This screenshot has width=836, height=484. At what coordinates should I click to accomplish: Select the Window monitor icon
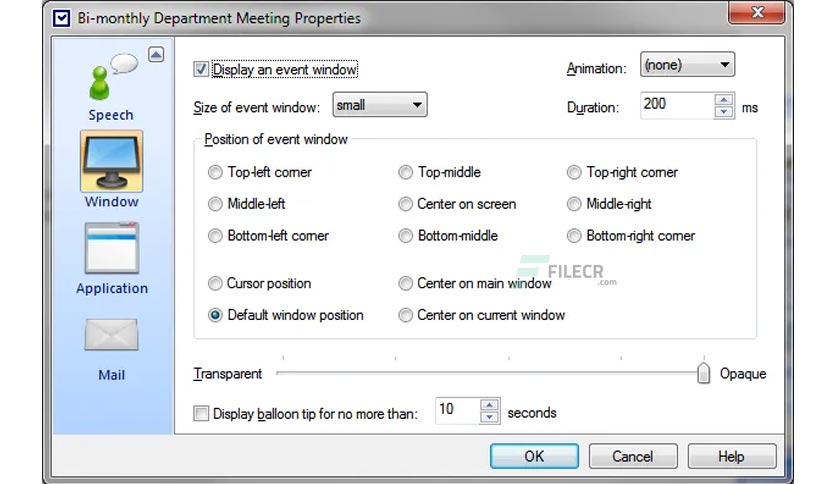click(111, 161)
